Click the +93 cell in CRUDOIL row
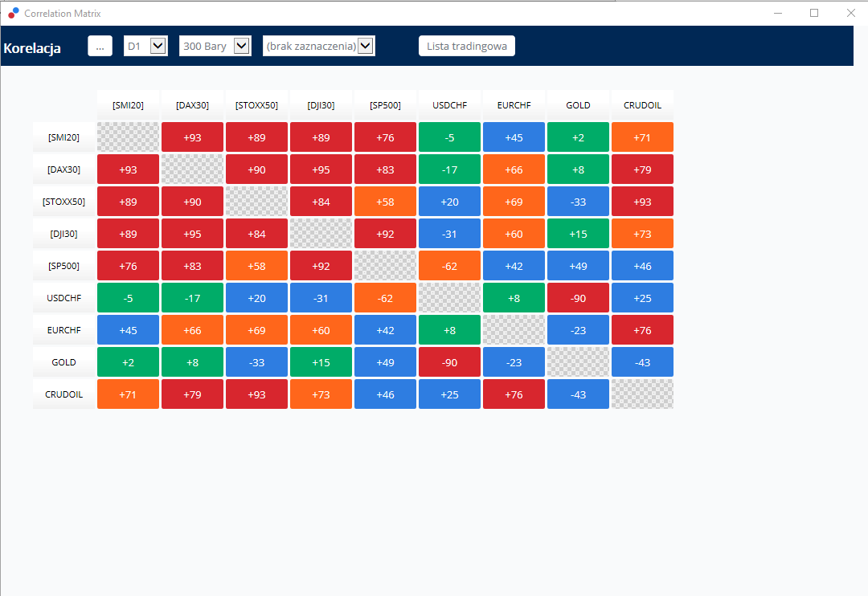 [257, 394]
